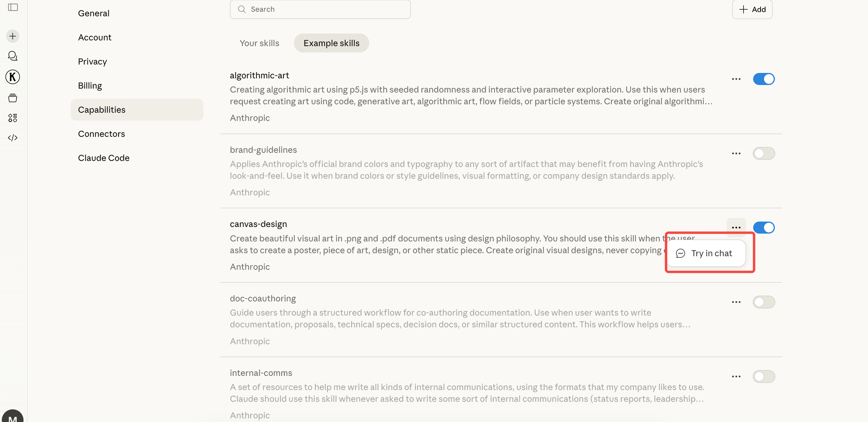Image resolution: width=868 pixels, height=422 pixels.
Task: Disable the algorithmic-art skill toggle
Action: point(763,79)
